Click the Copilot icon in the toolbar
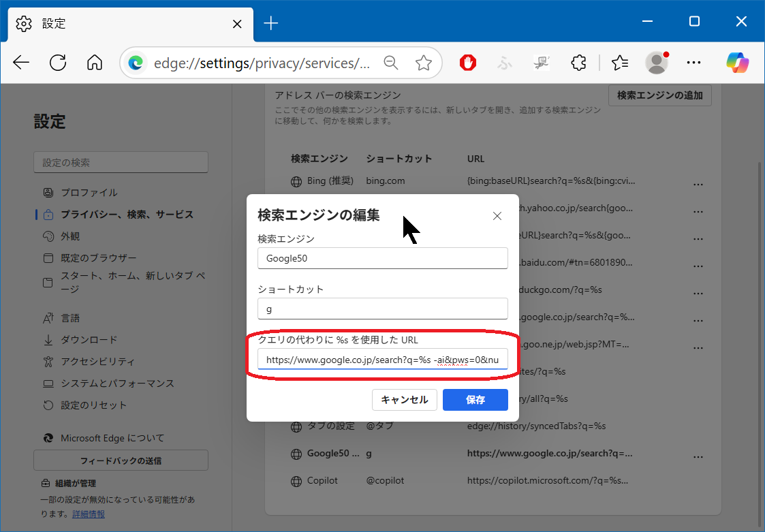Viewport: 765px width, 532px height. click(x=737, y=63)
